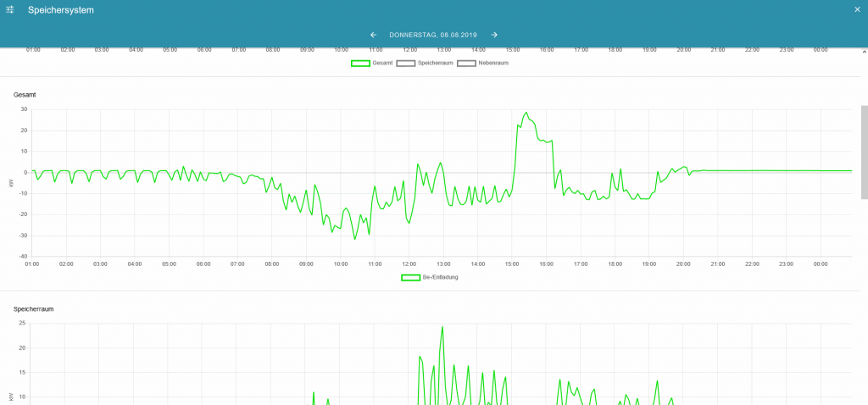Image resolution: width=868 pixels, height=405 pixels.
Task: Click the Speicherraum chart heading
Action: click(33, 309)
